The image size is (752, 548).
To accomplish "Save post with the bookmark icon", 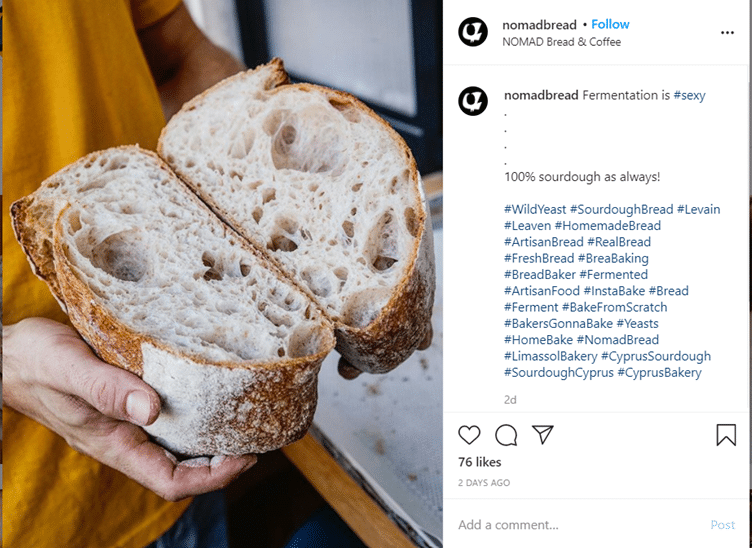I will pyautogui.click(x=726, y=435).
